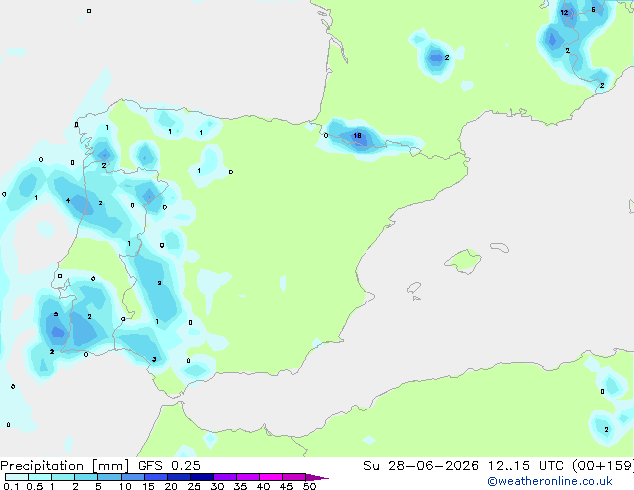Click the "GFS 0.25" model label
634x490 pixels.
[x=169, y=466]
